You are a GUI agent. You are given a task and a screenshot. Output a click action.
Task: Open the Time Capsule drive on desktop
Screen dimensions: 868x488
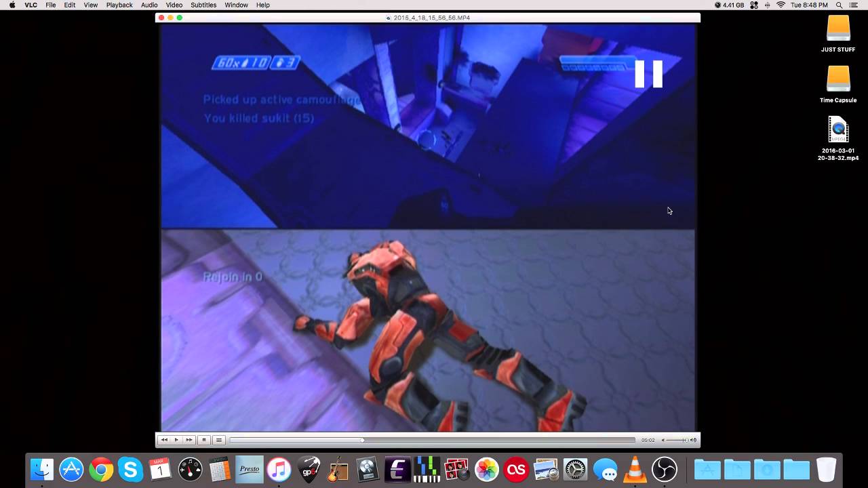(x=838, y=84)
